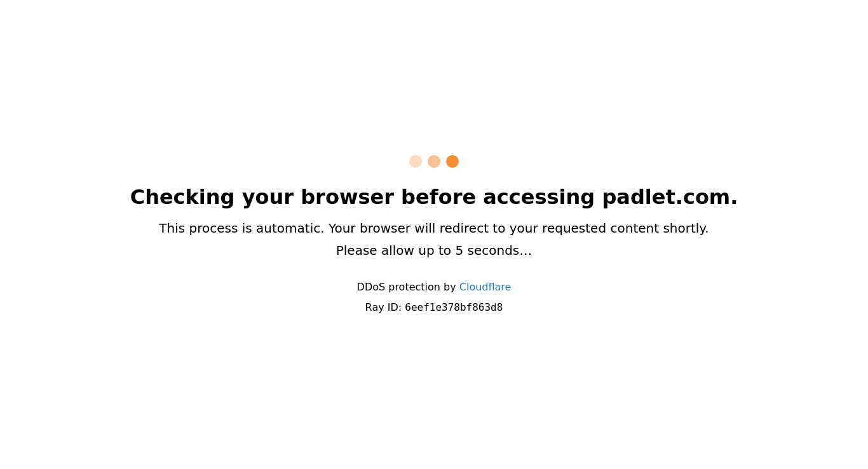Click "padlet.com." in the heading

point(670,198)
